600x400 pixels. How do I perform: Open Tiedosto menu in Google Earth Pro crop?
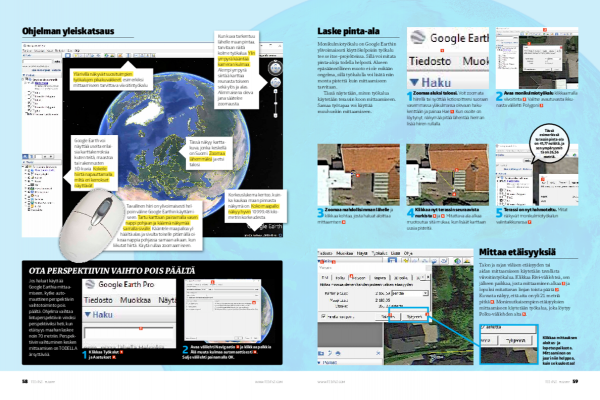98,300
